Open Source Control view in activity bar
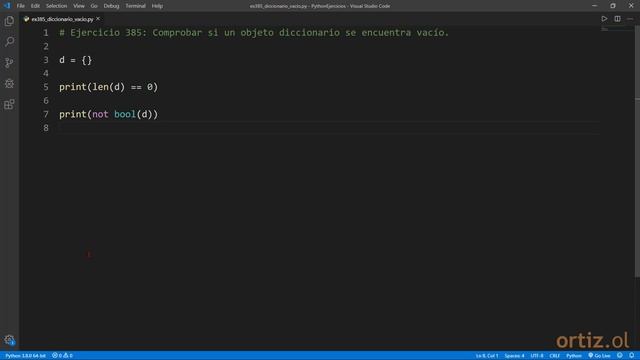The image size is (640, 360). pyautogui.click(x=9, y=62)
